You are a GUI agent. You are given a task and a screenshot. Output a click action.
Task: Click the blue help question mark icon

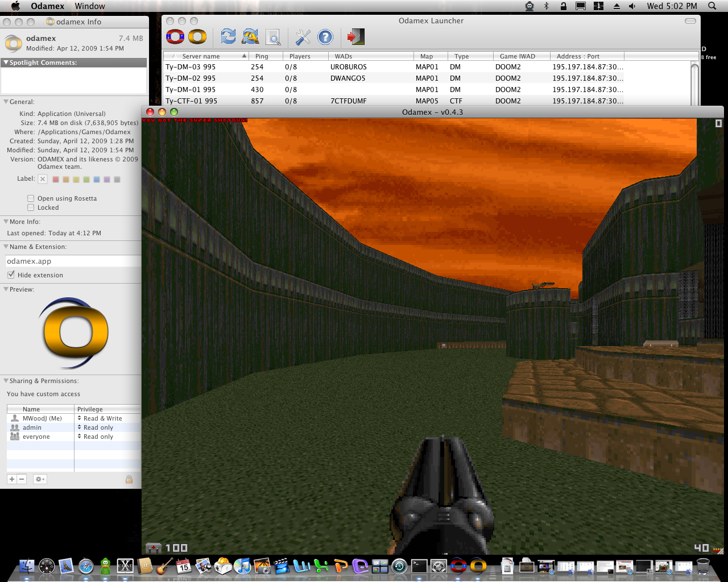coord(325,38)
